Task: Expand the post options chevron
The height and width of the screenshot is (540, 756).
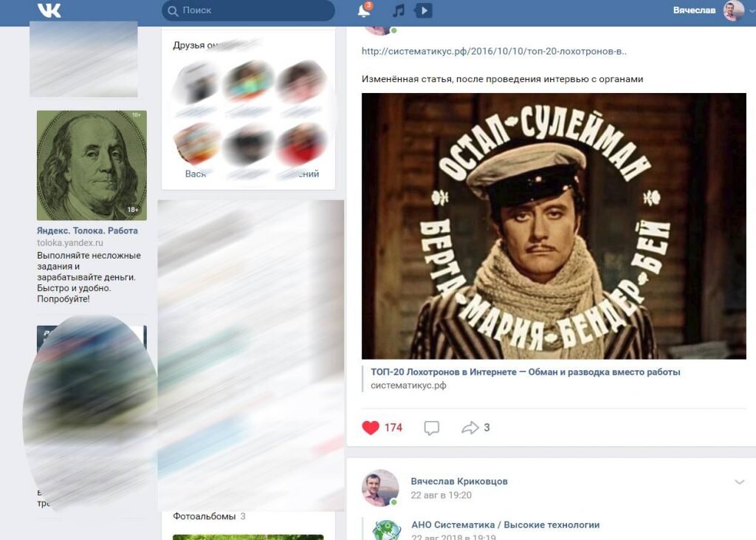Action: (x=739, y=482)
